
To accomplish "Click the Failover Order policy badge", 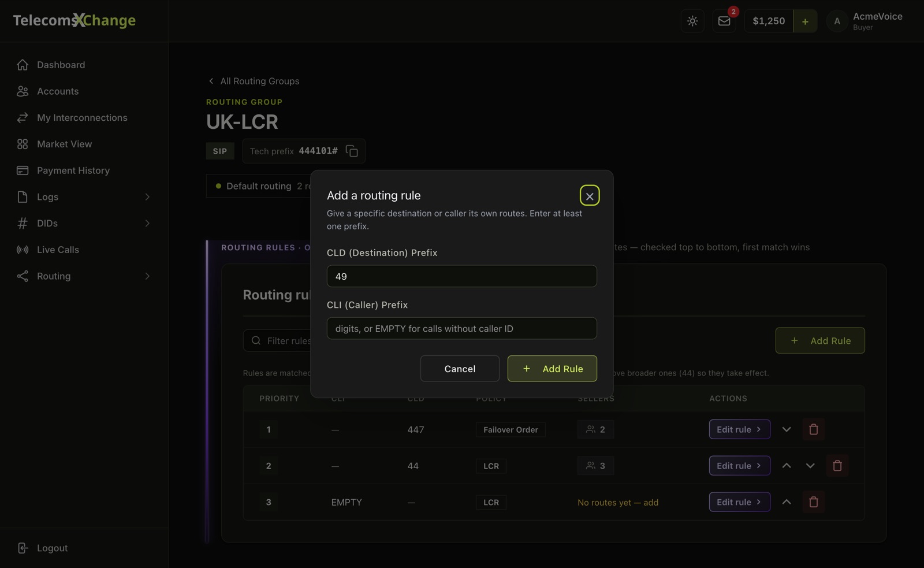I will (511, 429).
